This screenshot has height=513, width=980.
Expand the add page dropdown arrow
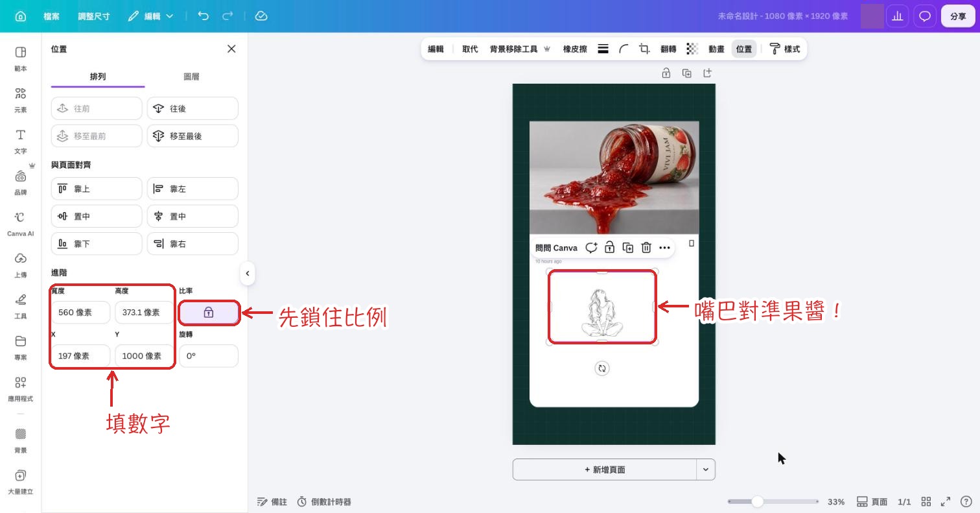[706, 470]
